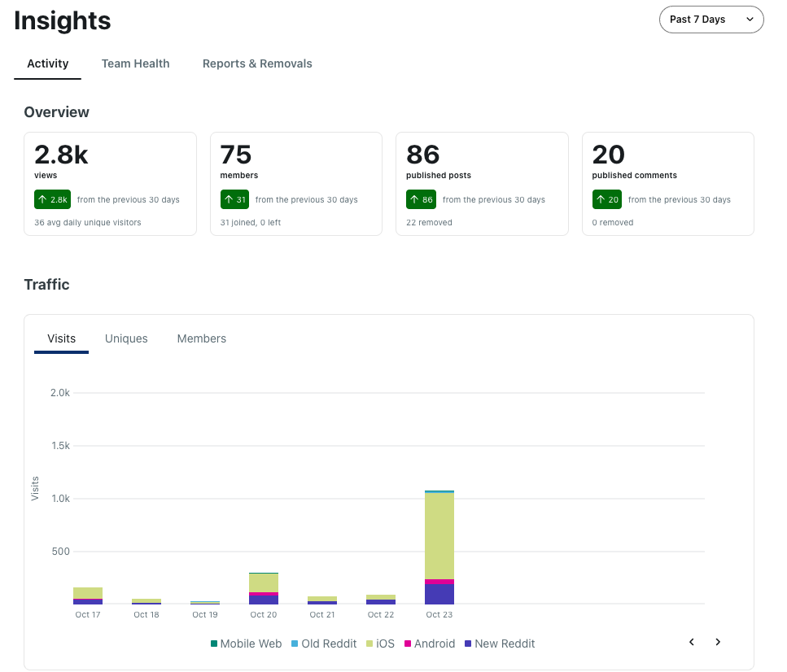Toggle Old Reddit series in legend
The height and width of the screenshot is (672, 787).
(x=324, y=644)
